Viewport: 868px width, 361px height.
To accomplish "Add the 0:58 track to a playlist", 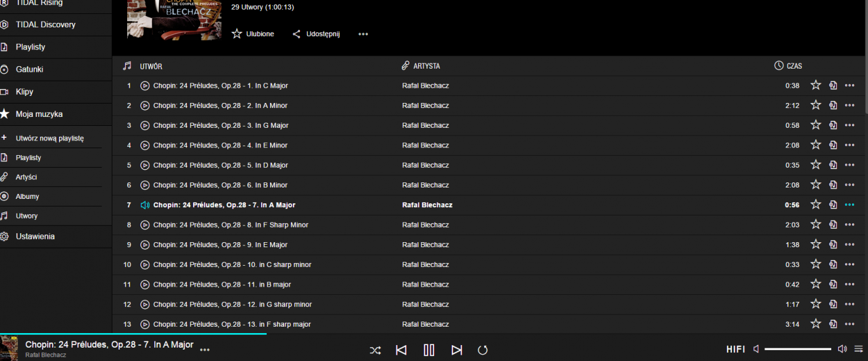I will (x=833, y=125).
